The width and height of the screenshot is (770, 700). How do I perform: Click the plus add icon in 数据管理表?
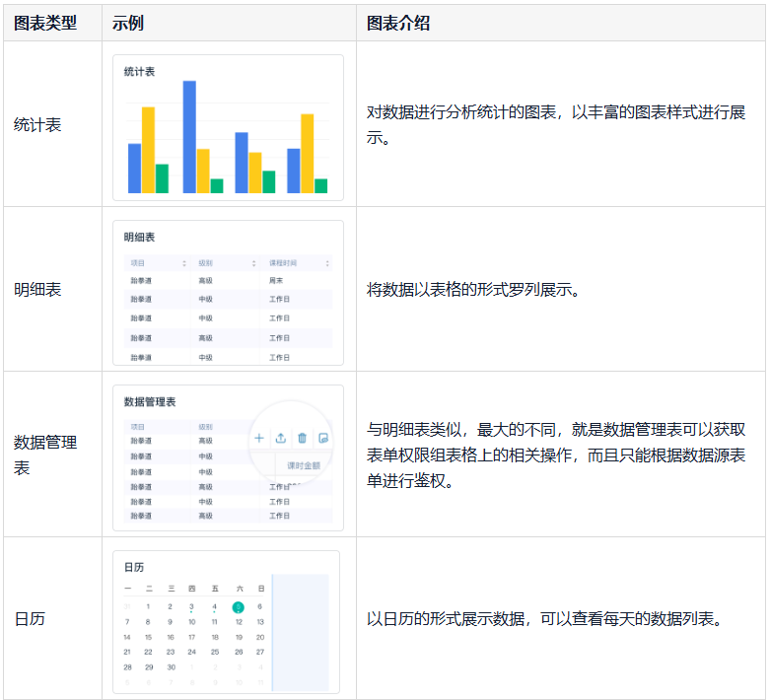click(259, 438)
